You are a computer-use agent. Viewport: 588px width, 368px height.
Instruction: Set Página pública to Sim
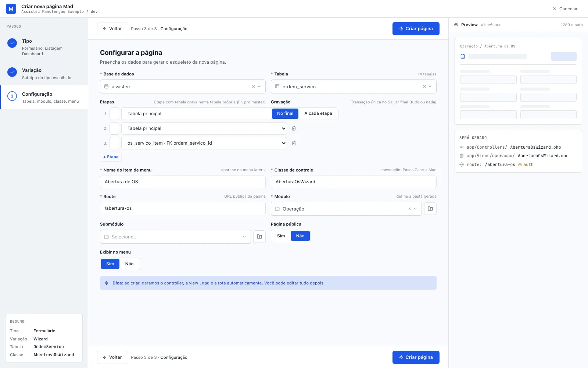pos(281,236)
